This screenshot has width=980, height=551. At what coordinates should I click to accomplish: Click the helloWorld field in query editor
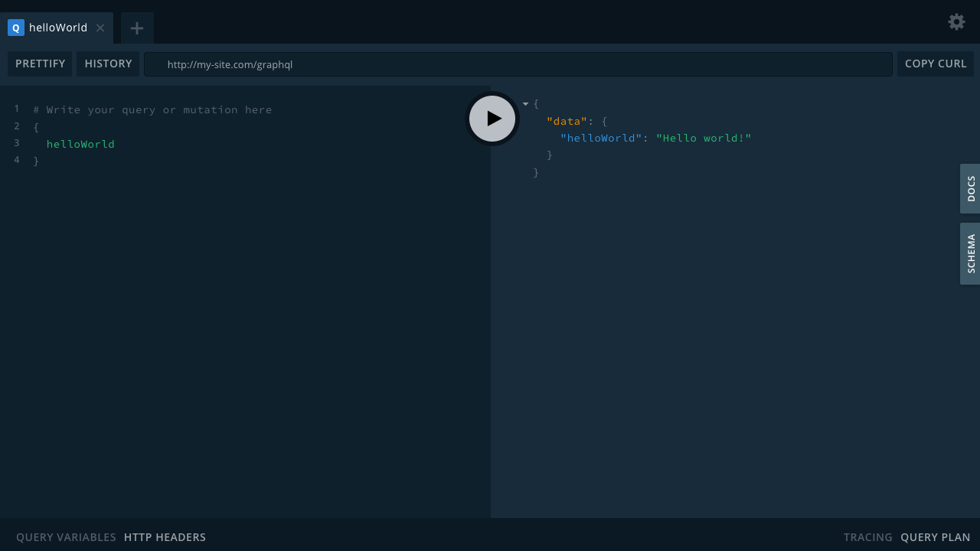click(80, 144)
